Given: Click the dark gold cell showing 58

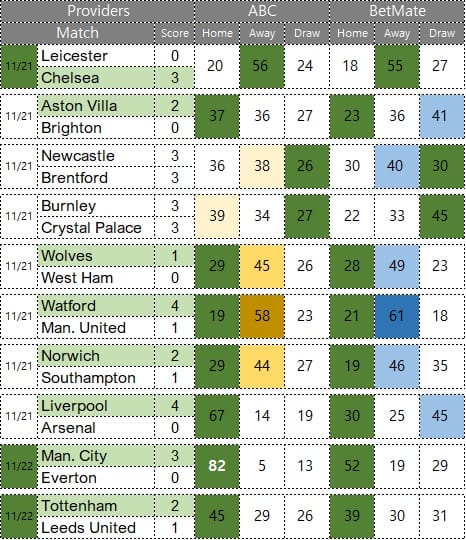Looking at the screenshot, I should 262,316.
